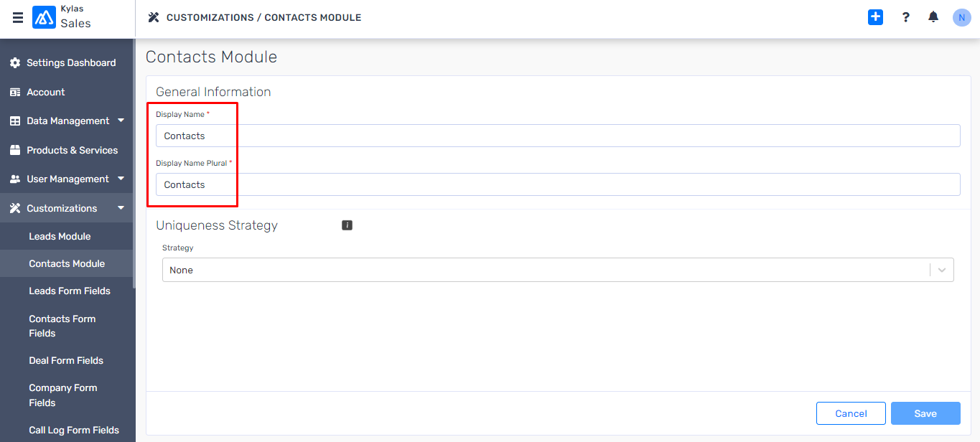Screen dimensions: 980x442
Task: Open Deal Form Fields page
Action: click(66, 360)
